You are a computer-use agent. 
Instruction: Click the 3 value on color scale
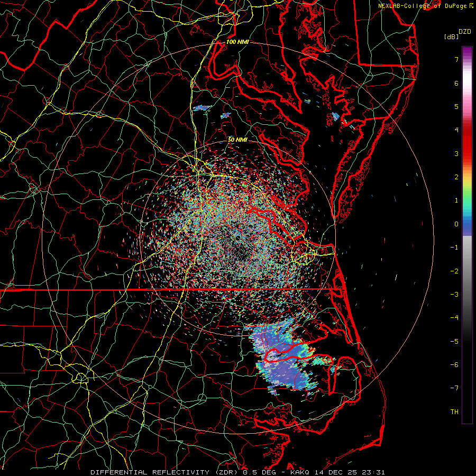[x=456, y=153]
